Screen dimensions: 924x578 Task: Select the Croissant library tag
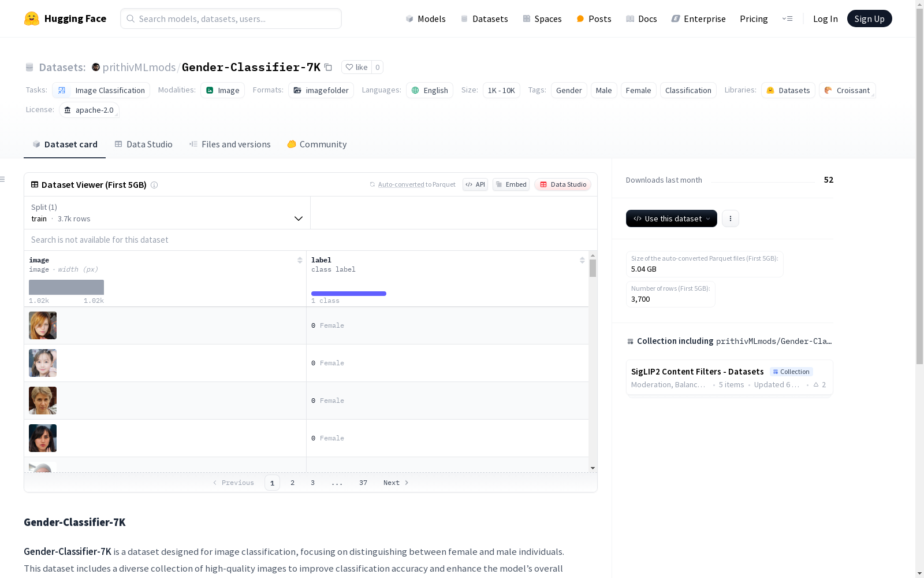847,90
